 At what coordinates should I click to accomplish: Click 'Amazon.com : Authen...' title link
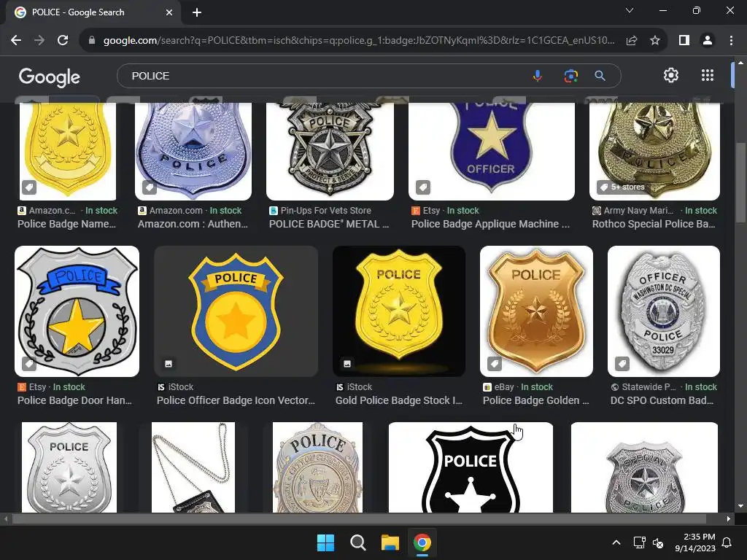click(x=193, y=224)
